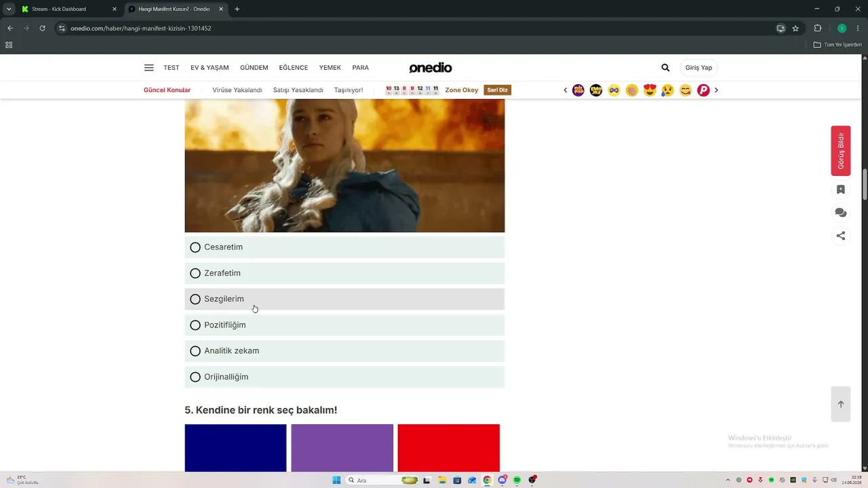Click the yum face emoji reaction

(686, 90)
